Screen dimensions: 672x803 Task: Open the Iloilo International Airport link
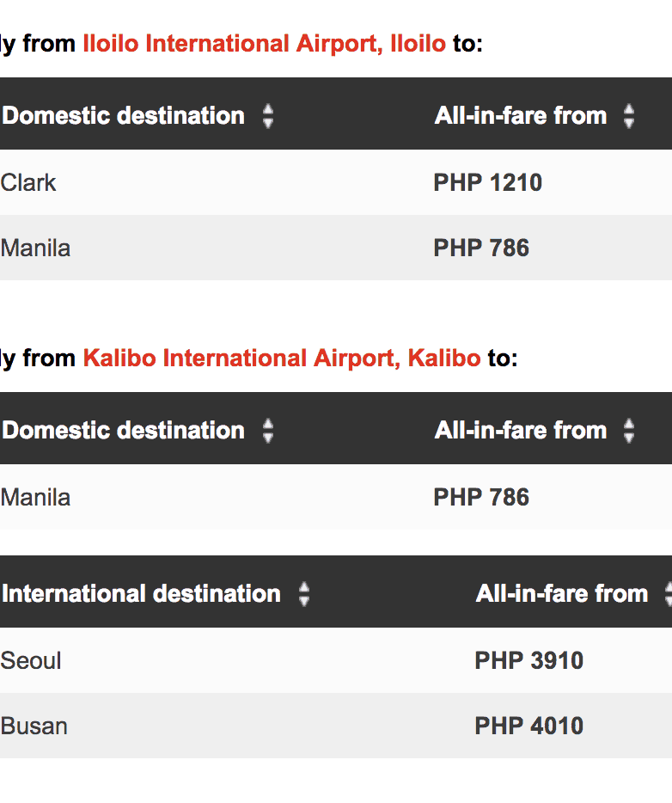click(x=264, y=43)
